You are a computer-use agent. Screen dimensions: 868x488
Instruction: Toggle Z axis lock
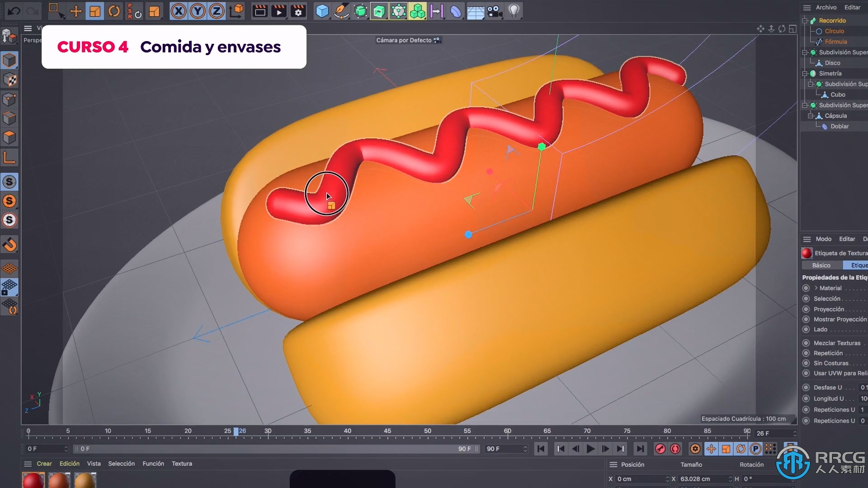217,11
